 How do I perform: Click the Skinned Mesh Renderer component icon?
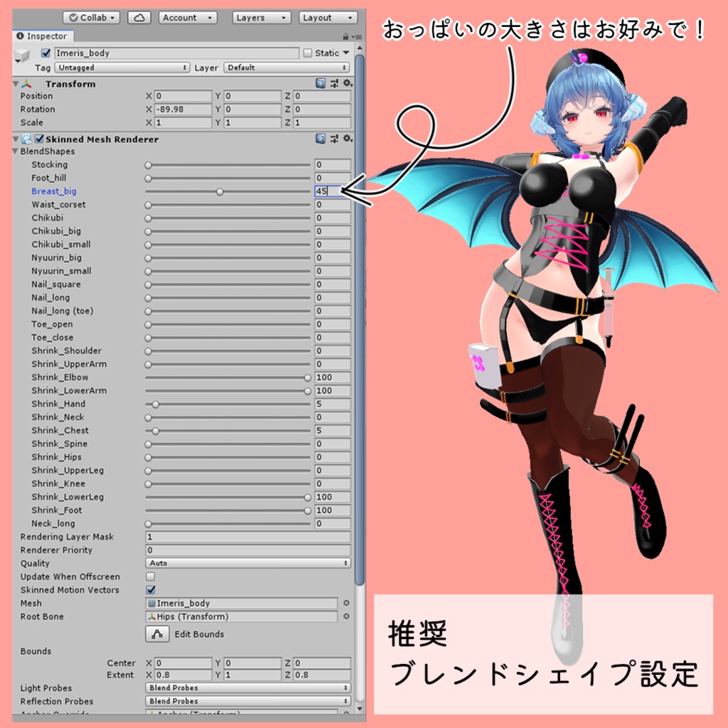coord(27,139)
